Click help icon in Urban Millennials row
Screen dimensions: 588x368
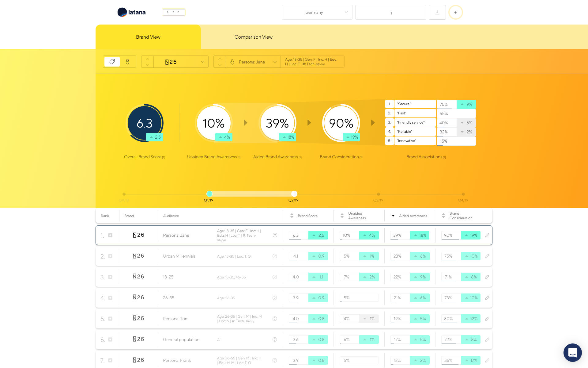275,256
